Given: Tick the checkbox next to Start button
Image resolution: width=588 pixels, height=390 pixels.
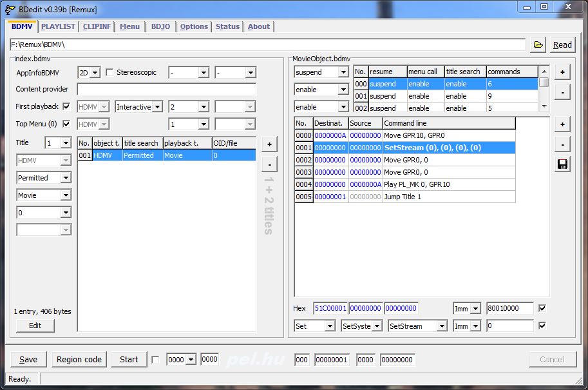Looking at the screenshot, I should [155, 360].
